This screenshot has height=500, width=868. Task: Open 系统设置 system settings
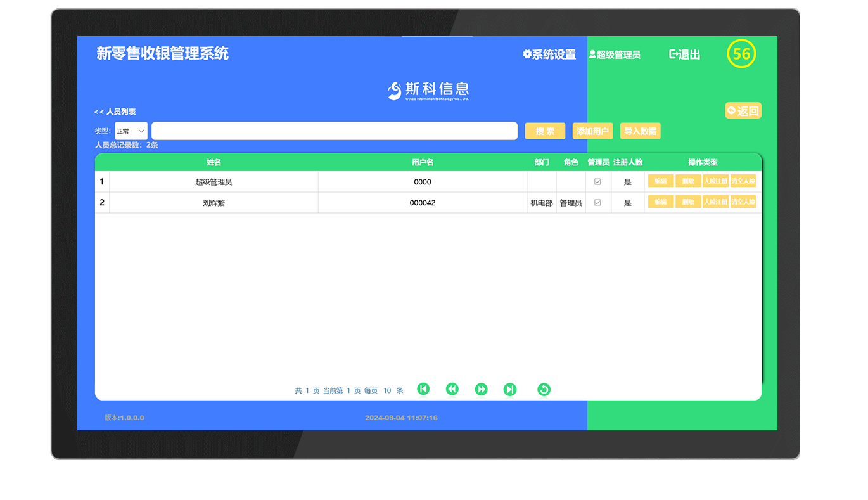coord(549,54)
